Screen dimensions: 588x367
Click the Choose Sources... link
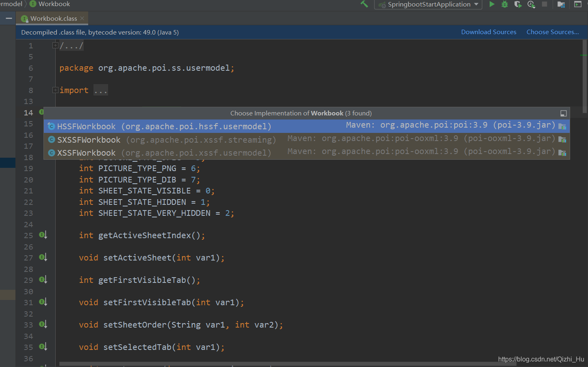tap(553, 32)
